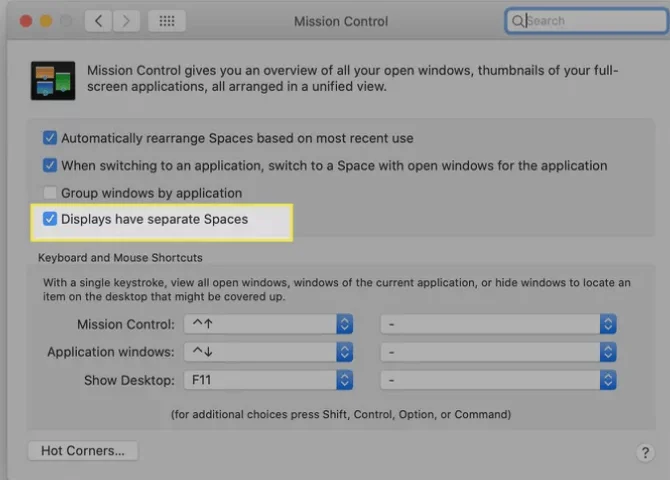Open Show Desktop F11 keyboard dropdown
This screenshot has width=670, height=480.
click(x=268, y=380)
